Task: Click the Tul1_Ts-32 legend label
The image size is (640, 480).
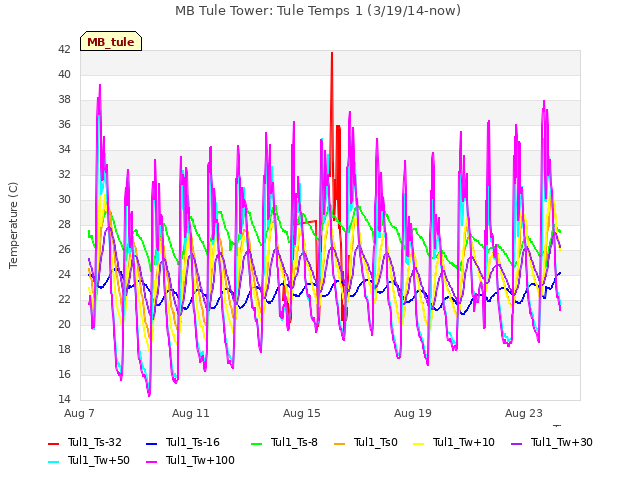Action: (x=95, y=442)
